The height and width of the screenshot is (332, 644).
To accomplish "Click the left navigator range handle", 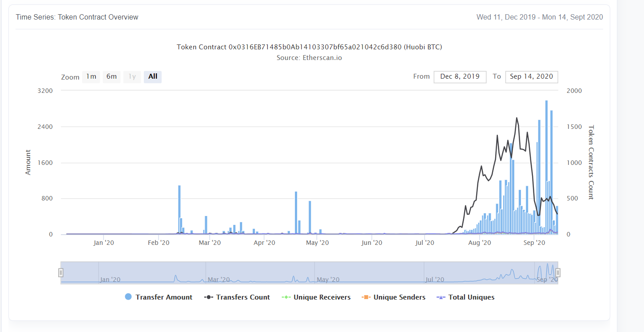I will coord(61,272).
